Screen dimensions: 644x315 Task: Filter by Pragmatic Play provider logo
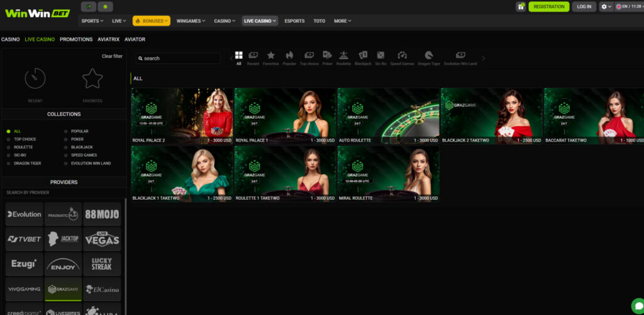tap(64, 214)
